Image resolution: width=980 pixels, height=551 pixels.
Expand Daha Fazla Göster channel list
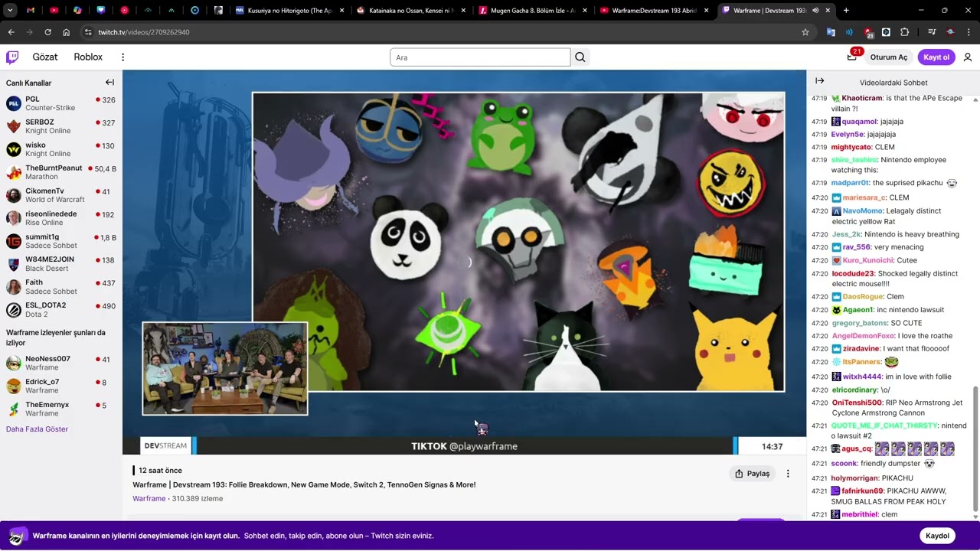[x=37, y=429]
